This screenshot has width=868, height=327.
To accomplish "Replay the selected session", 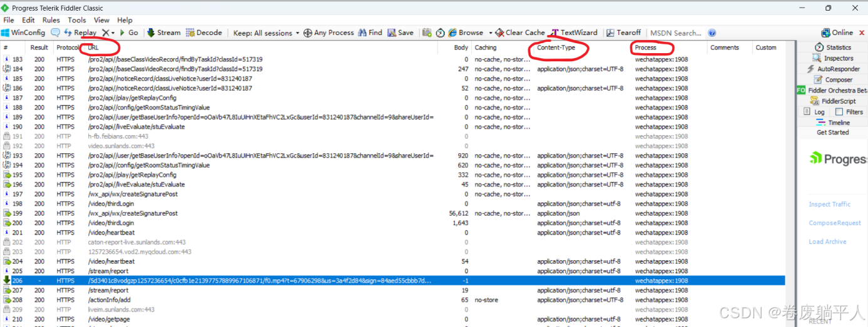I will pyautogui.click(x=80, y=33).
